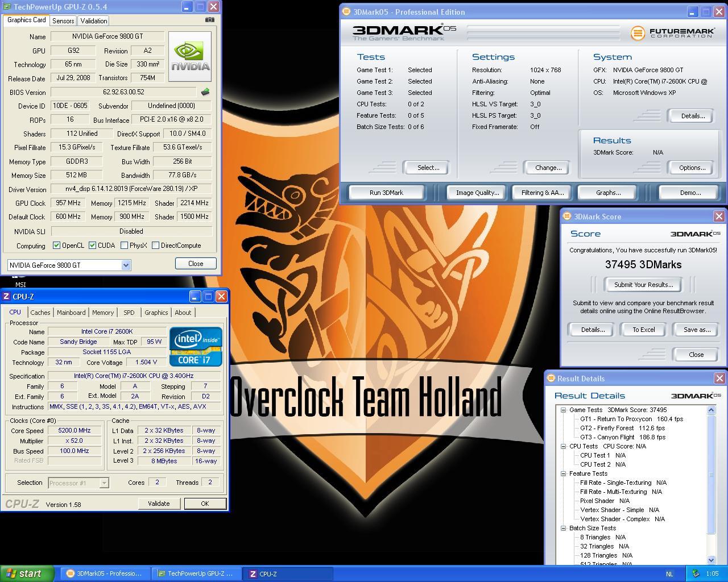Open SPD tab in CPU-Z
The height and width of the screenshot is (582, 728).
(129, 313)
